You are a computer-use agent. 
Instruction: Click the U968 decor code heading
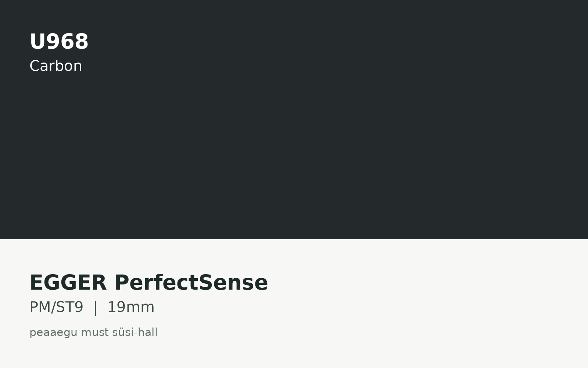click(x=59, y=42)
